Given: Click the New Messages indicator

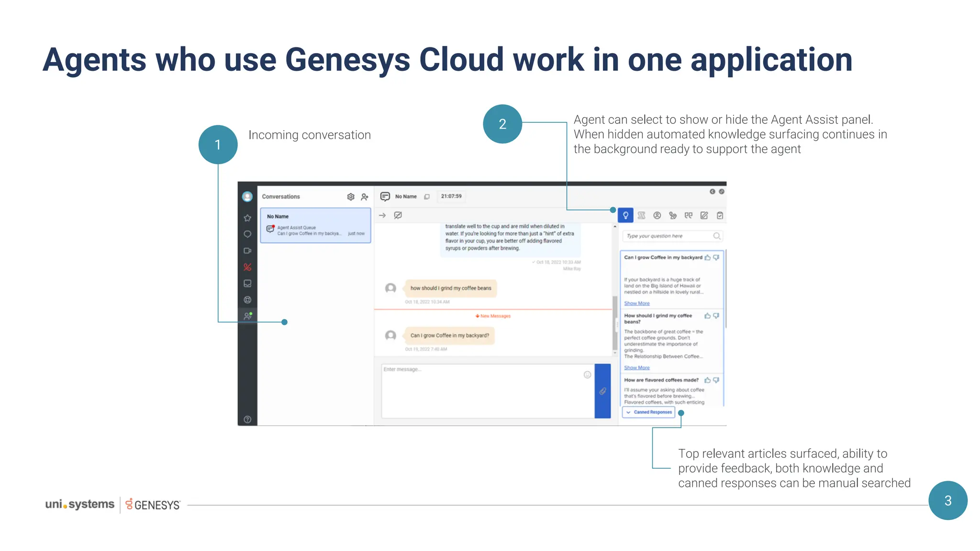Looking at the screenshot, I should 493,316.
